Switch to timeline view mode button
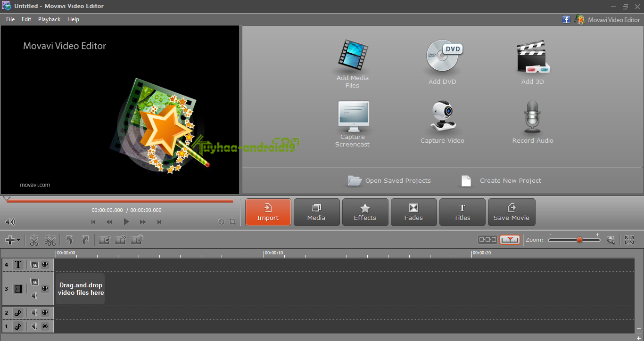 [x=510, y=240]
